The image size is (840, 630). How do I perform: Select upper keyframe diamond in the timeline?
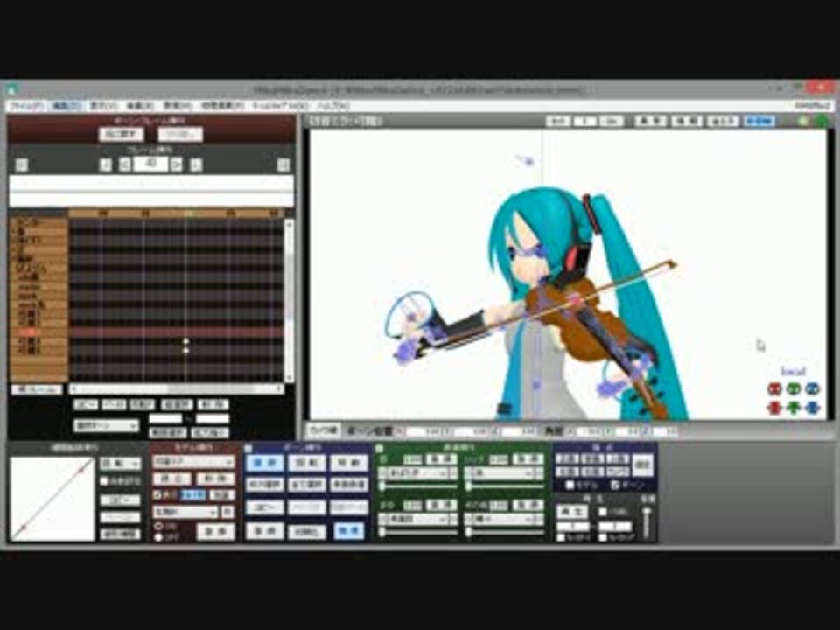tap(185, 341)
